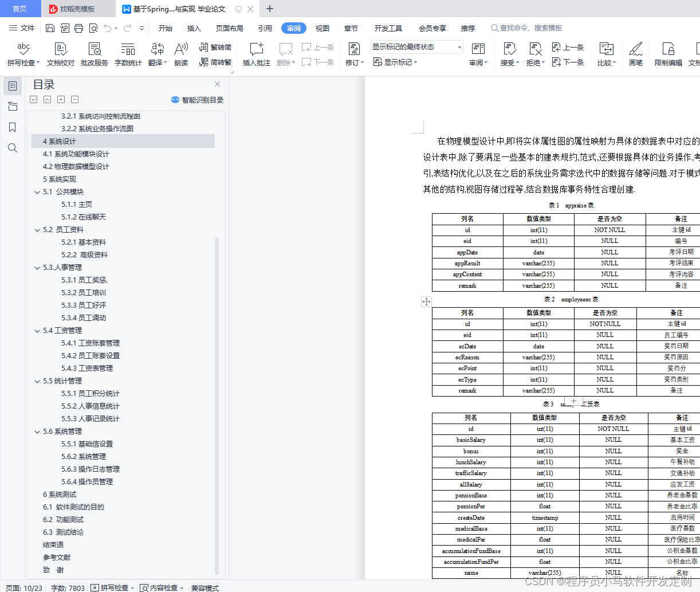Switch to 开发工具 ribbon tab

coord(388,28)
